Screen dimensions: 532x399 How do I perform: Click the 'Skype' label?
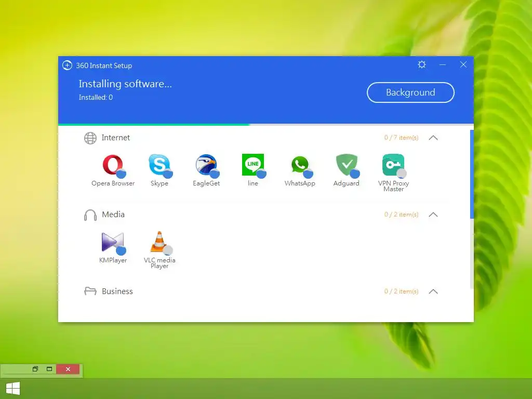click(159, 183)
